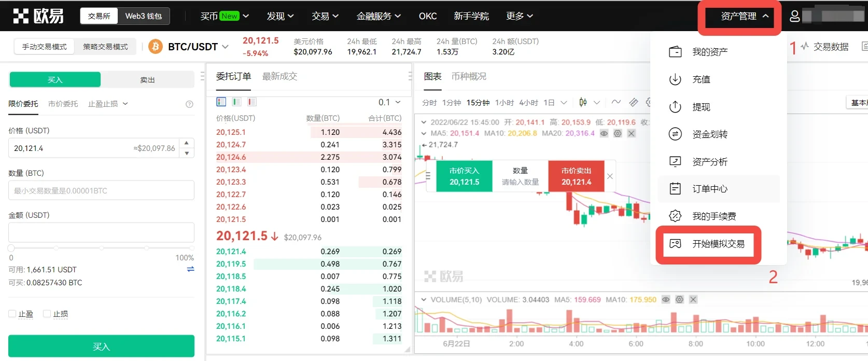Image resolution: width=868 pixels, height=361 pixels.
Task: Remove the MA indicator from chart
Action: 631,133
